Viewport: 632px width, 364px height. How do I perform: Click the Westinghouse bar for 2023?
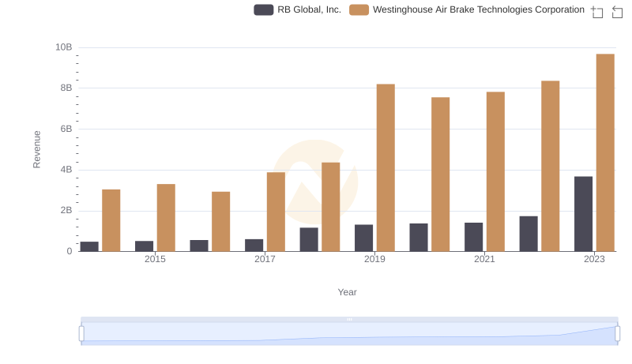pos(605,152)
